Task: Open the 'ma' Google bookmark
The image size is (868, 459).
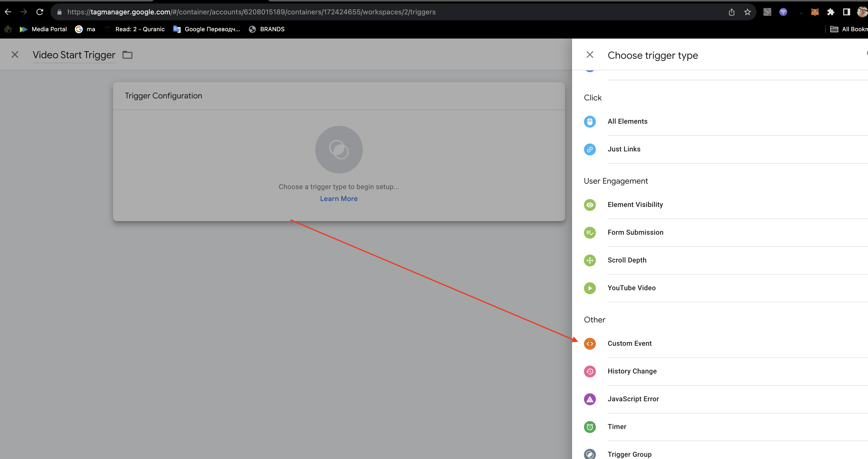Action: coord(85,29)
